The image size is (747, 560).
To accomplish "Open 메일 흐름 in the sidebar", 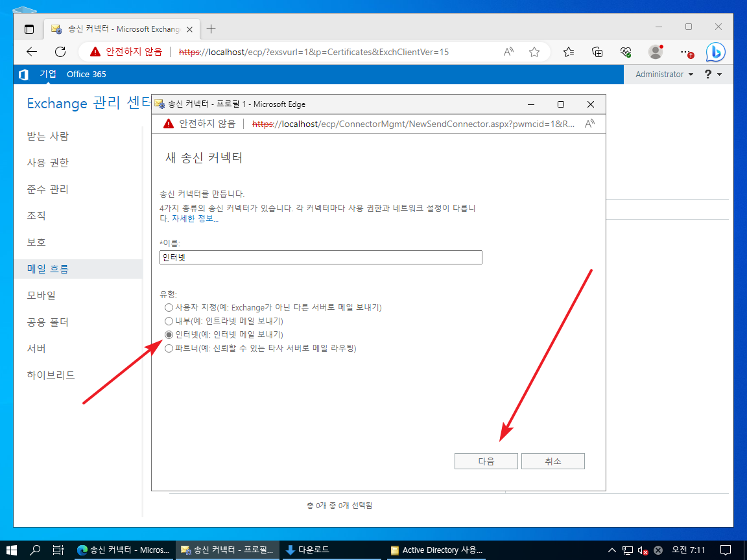I will click(x=78, y=269).
